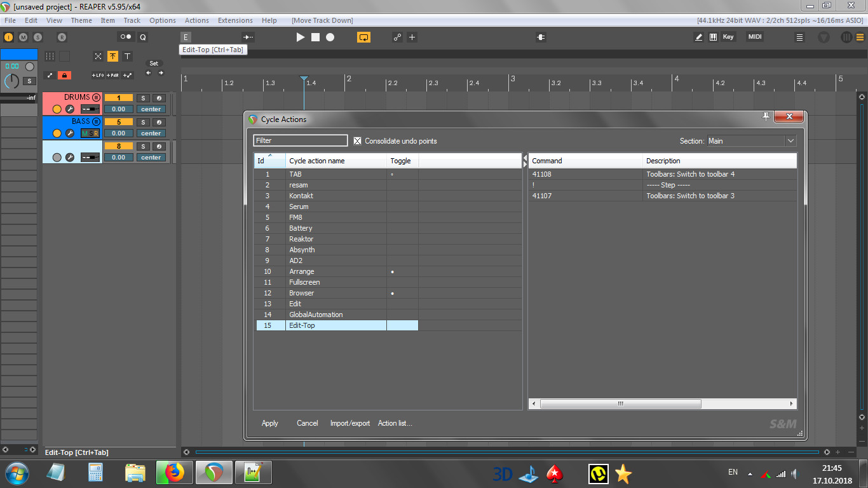Toggle the Arrange row's toggle dot
Screen dimensions: 868x488
click(393, 272)
